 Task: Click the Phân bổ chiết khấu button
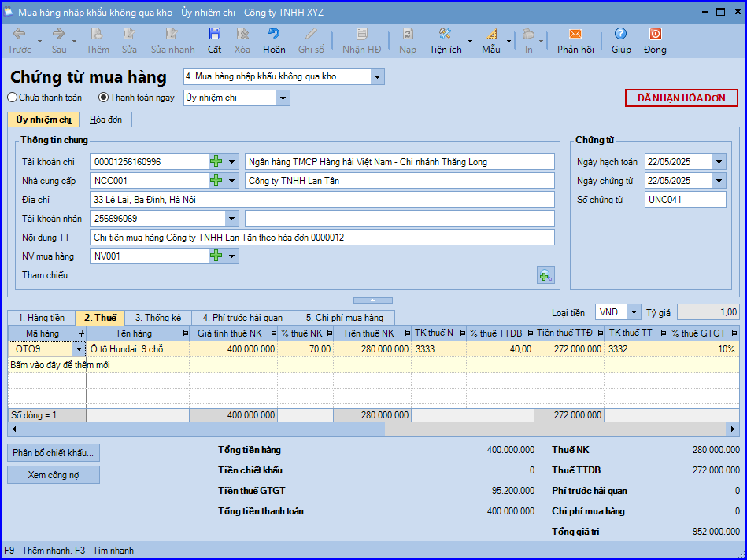click(x=54, y=452)
